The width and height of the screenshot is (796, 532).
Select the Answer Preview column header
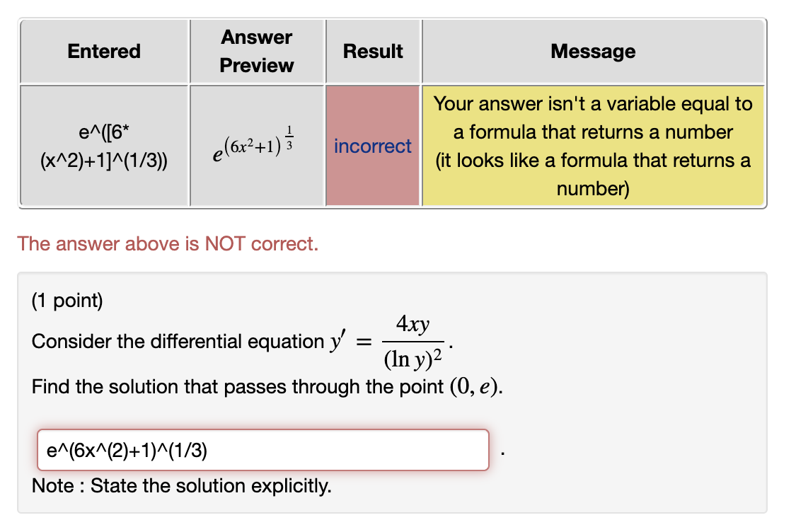click(x=256, y=50)
